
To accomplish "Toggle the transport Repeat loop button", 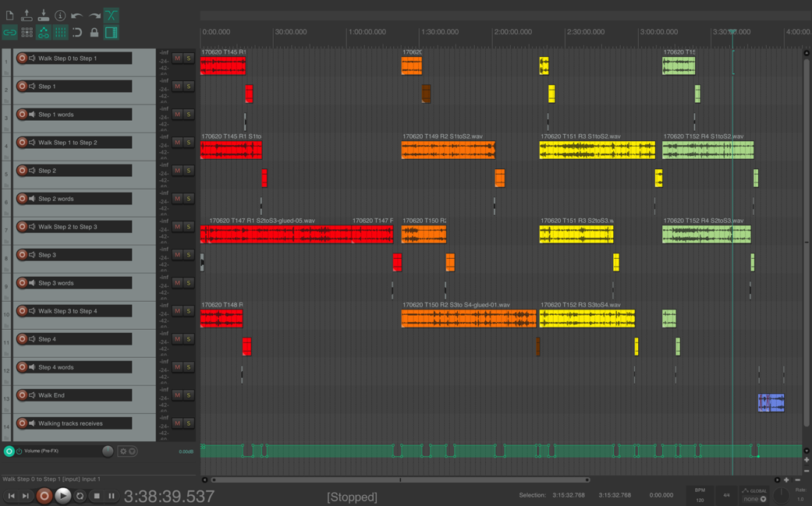I will tap(80, 496).
